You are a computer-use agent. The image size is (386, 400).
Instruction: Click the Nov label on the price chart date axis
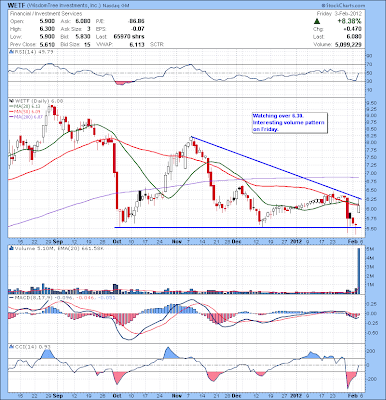(176, 241)
